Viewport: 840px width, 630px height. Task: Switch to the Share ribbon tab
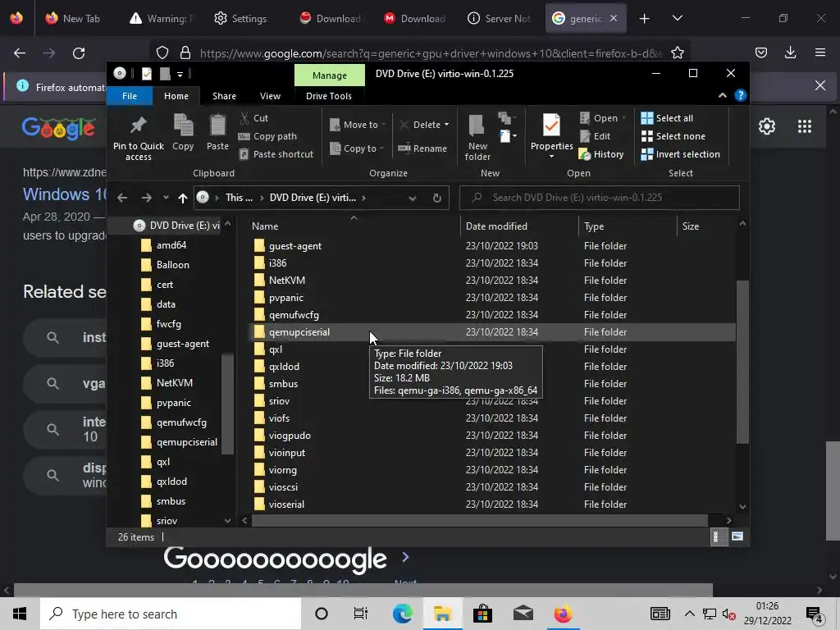pos(224,96)
